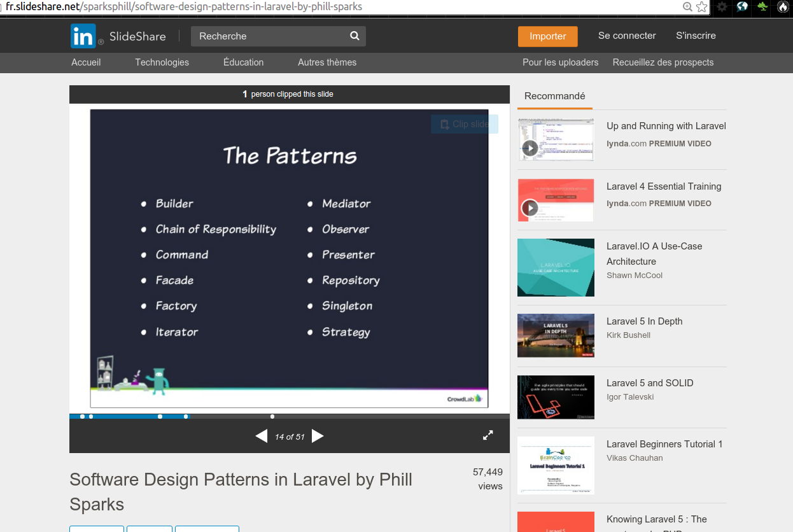Click the Se connecter link
This screenshot has height=532, width=793.
(x=627, y=36)
